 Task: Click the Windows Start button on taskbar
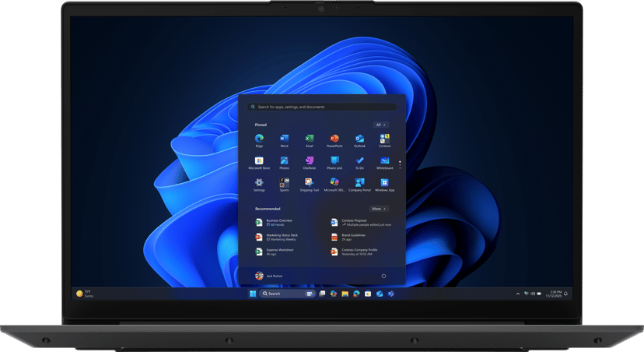[x=253, y=294]
